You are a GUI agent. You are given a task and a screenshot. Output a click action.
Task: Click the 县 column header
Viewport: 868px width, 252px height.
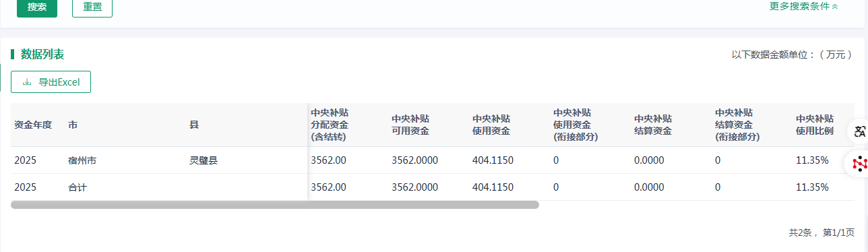(194, 125)
